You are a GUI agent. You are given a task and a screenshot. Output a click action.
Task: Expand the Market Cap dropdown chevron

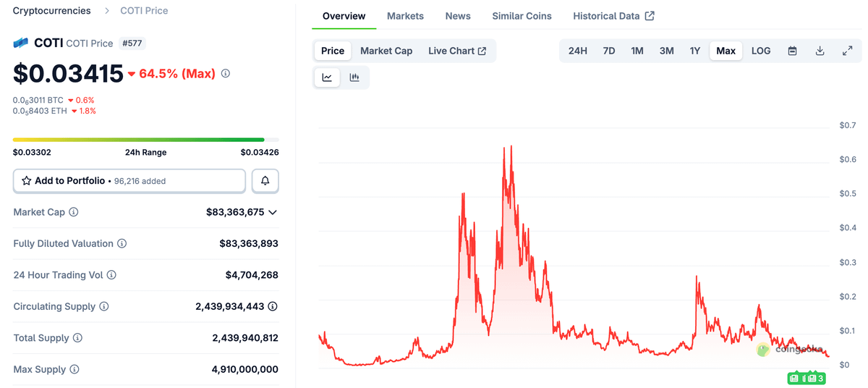[273, 212]
